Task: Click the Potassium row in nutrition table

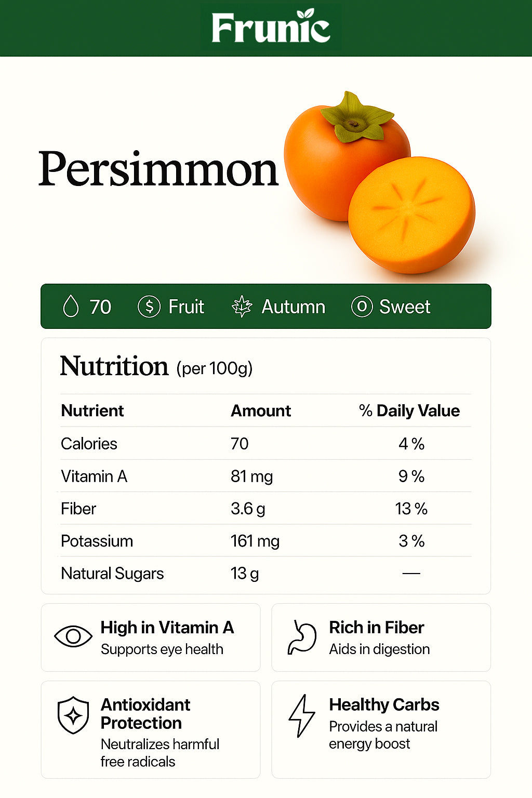Action: point(97,541)
